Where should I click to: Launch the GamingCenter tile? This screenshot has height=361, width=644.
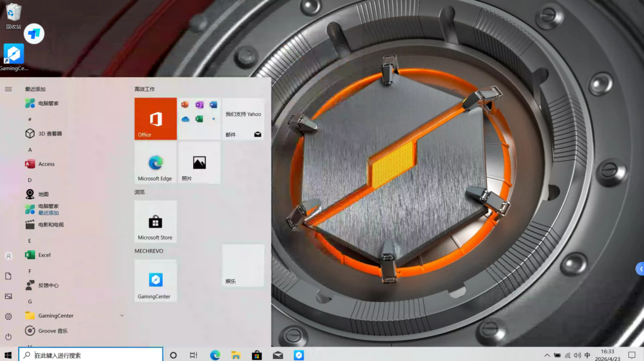[155, 280]
